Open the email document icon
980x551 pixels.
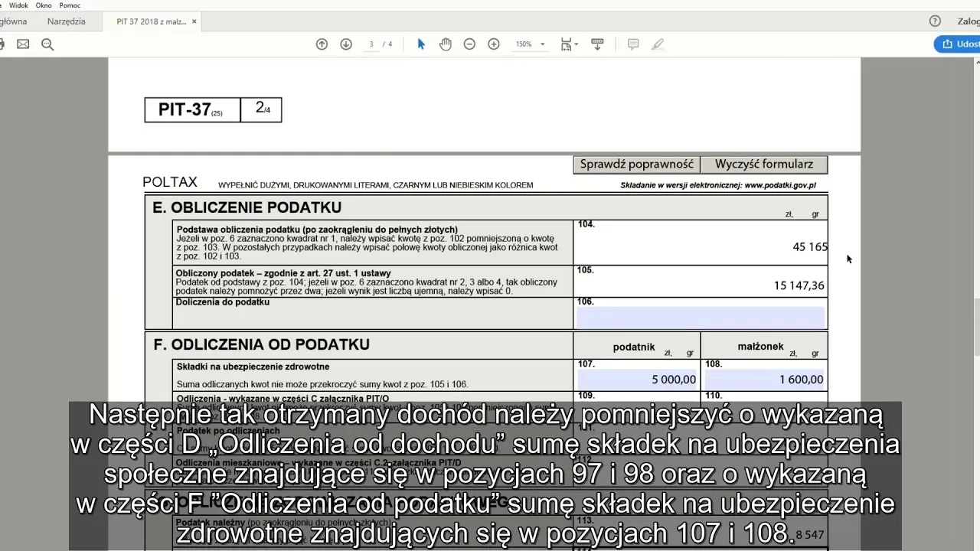click(x=23, y=44)
